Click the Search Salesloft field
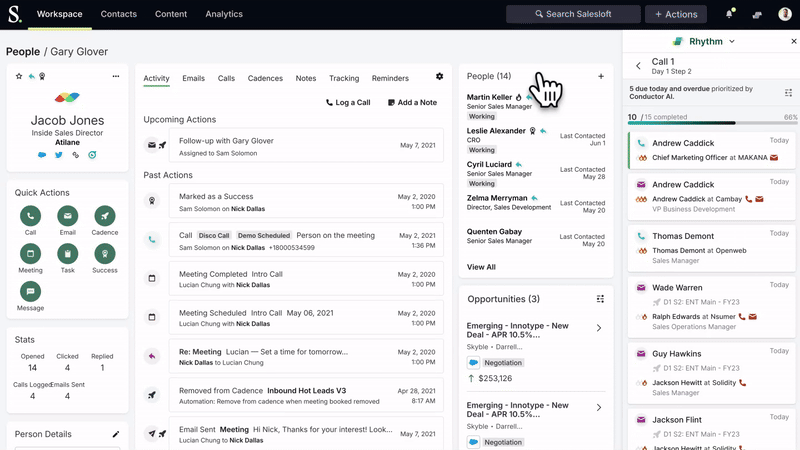Image resolution: width=800 pixels, height=450 pixels. tap(573, 14)
